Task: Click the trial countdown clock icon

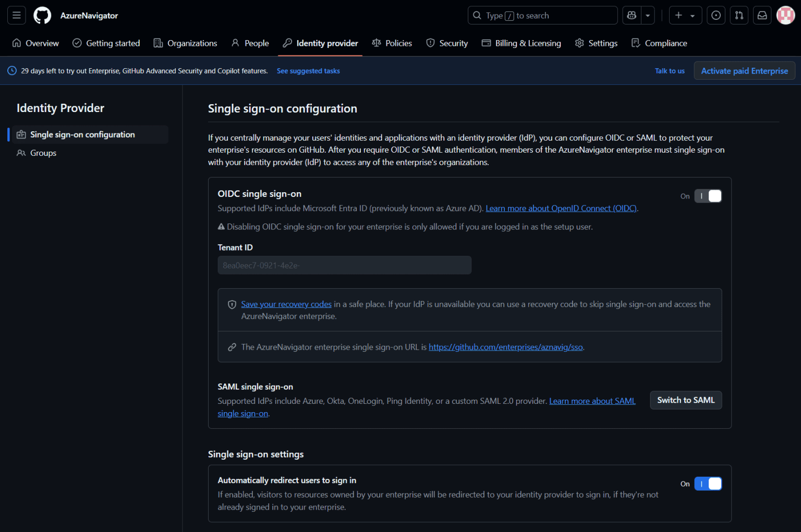Action: pyautogui.click(x=11, y=70)
